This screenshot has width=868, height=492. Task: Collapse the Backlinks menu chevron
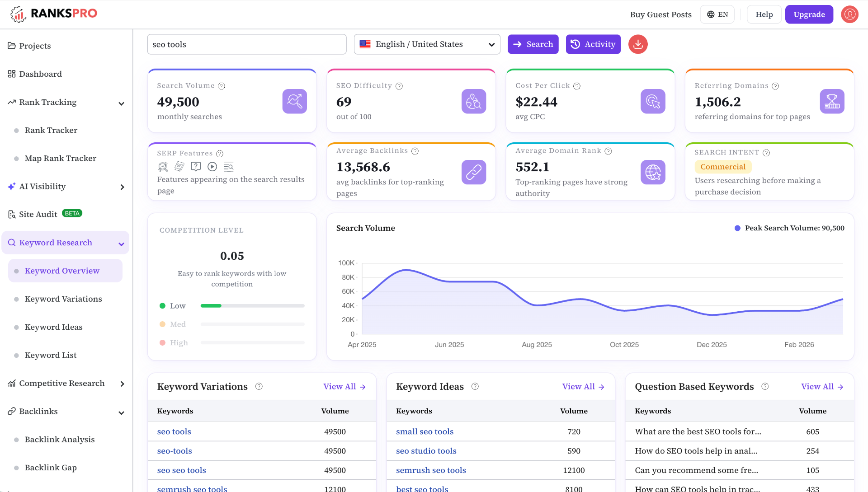pos(121,413)
